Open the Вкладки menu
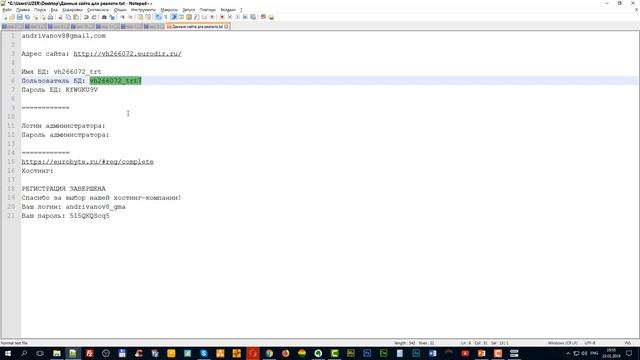The image size is (640, 360). [228, 10]
